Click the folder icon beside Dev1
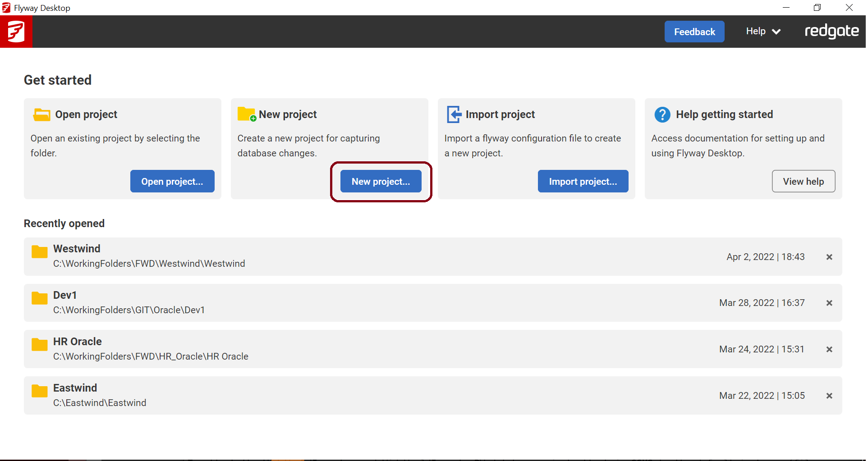This screenshot has width=868, height=461. point(39,298)
